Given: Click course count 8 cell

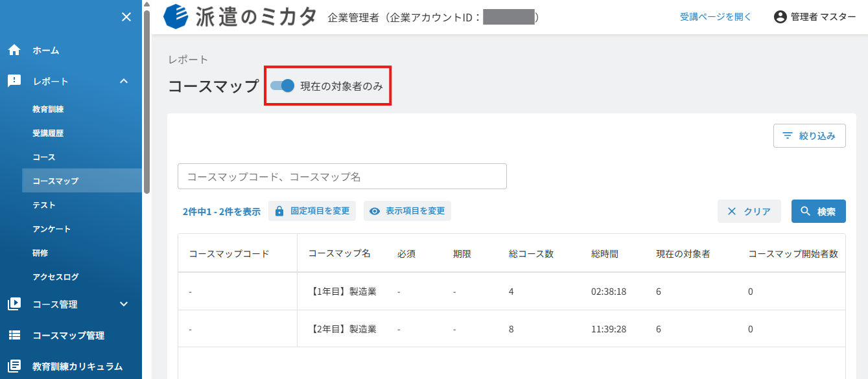Looking at the screenshot, I should click(511, 329).
